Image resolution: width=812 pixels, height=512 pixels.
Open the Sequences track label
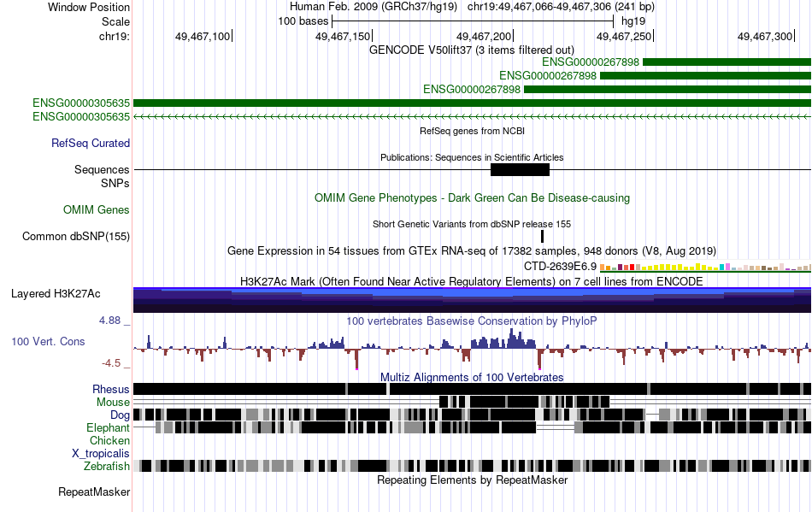pos(102,169)
